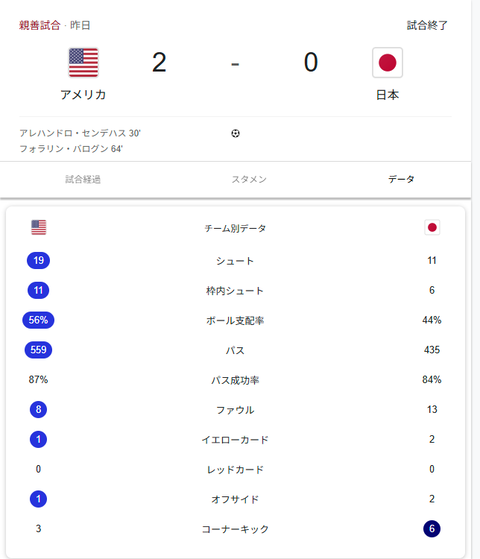Click the アメリカ team name
The image size is (480, 559).
pos(83,95)
